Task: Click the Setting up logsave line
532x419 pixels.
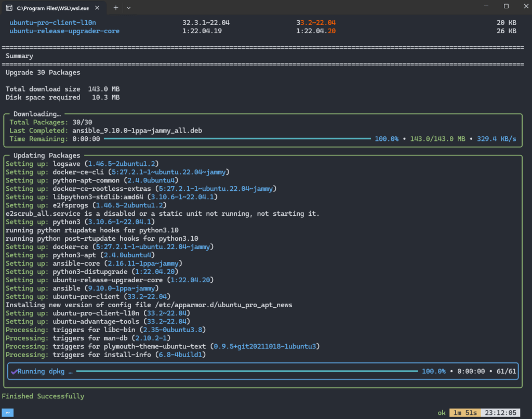Action: click(82, 164)
